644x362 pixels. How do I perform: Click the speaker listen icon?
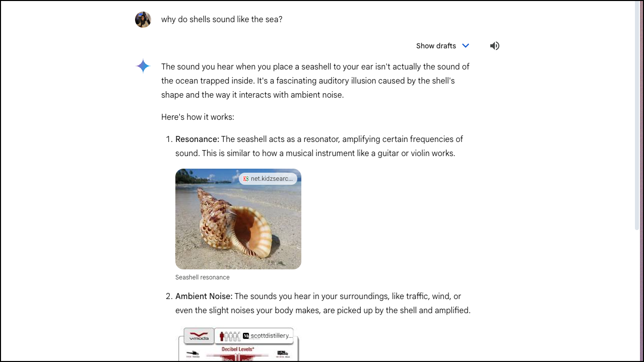pos(495,46)
